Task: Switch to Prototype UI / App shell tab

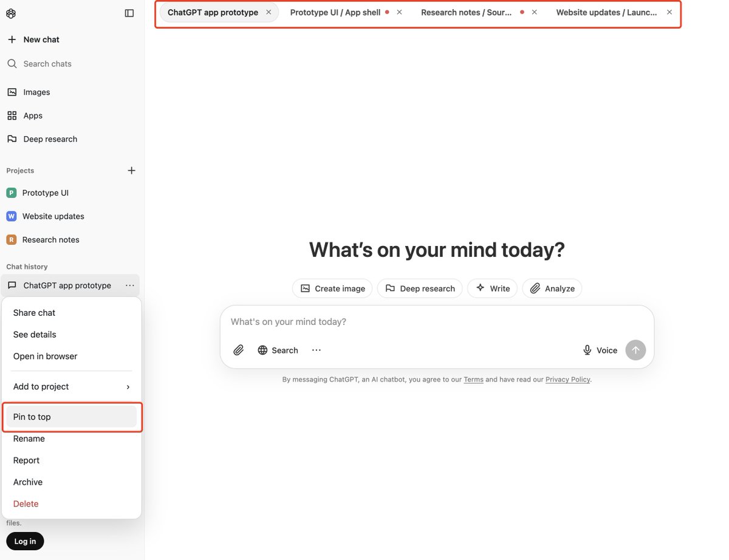Action: point(335,12)
